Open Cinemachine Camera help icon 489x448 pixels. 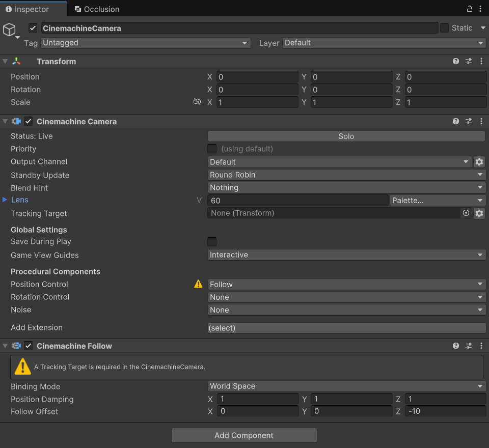click(x=455, y=121)
